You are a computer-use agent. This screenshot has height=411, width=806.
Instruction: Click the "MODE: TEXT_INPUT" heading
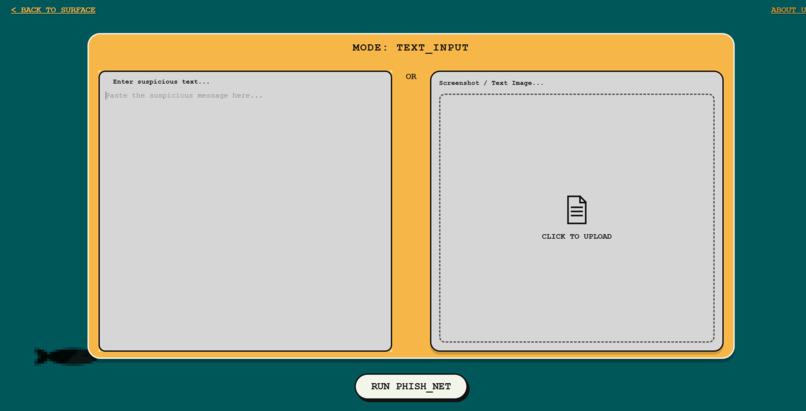(411, 48)
